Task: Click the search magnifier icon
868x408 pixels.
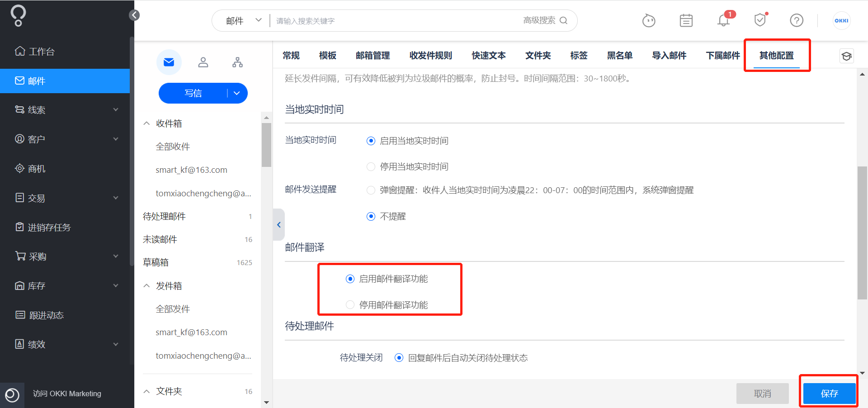Action: pos(563,20)
